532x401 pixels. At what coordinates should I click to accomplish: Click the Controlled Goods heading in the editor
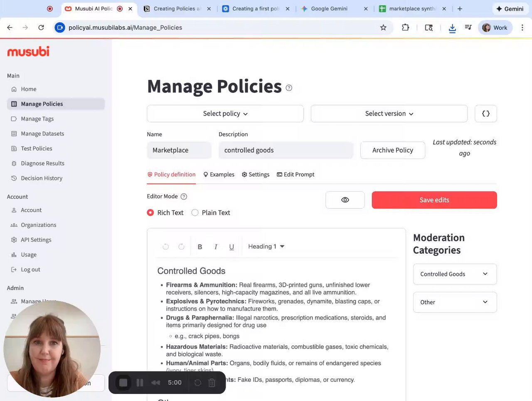(x=191, y=271)
